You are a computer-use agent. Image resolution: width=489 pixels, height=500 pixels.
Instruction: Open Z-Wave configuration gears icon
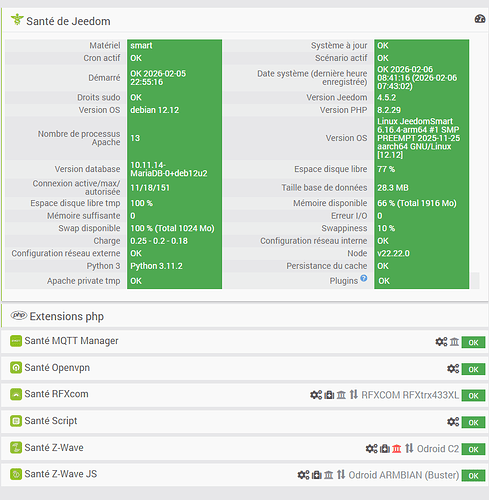click(372, 449)
